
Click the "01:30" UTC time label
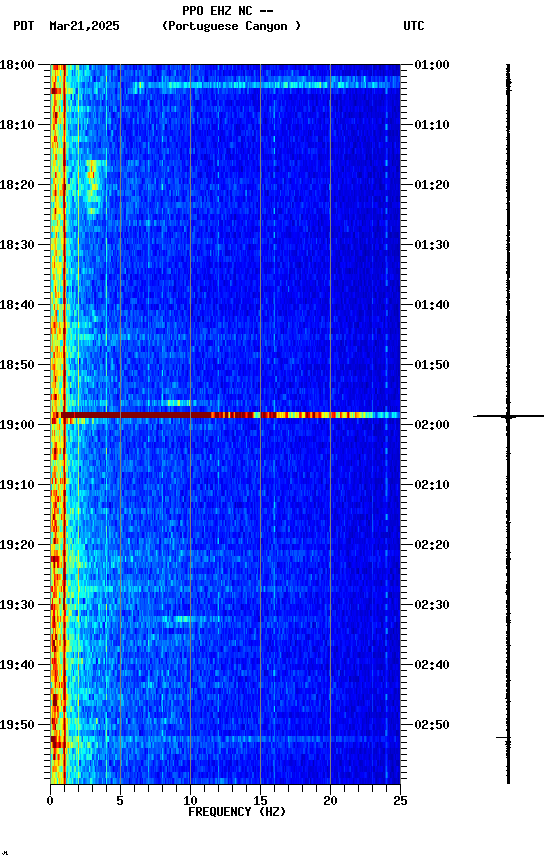[x=432, y=245]
